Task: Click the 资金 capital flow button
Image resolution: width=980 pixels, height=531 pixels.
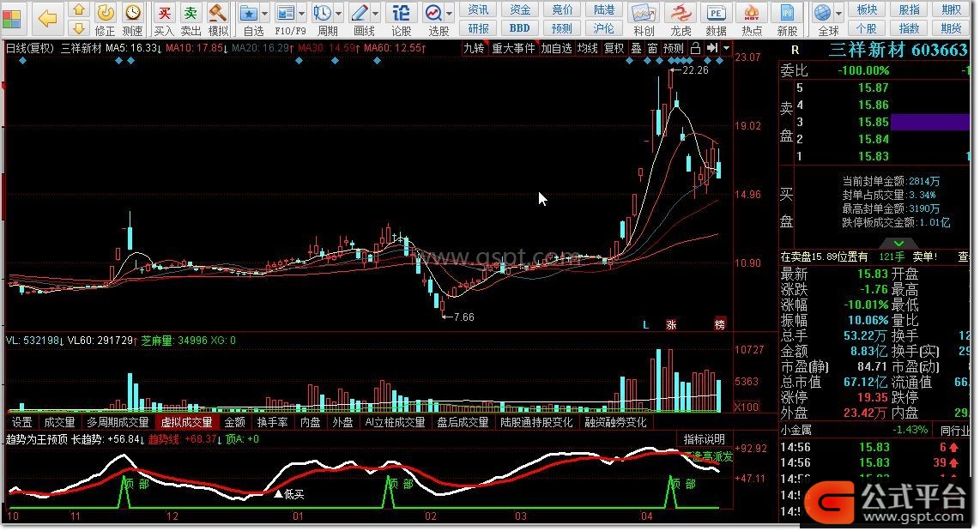Action: point(520,10)
